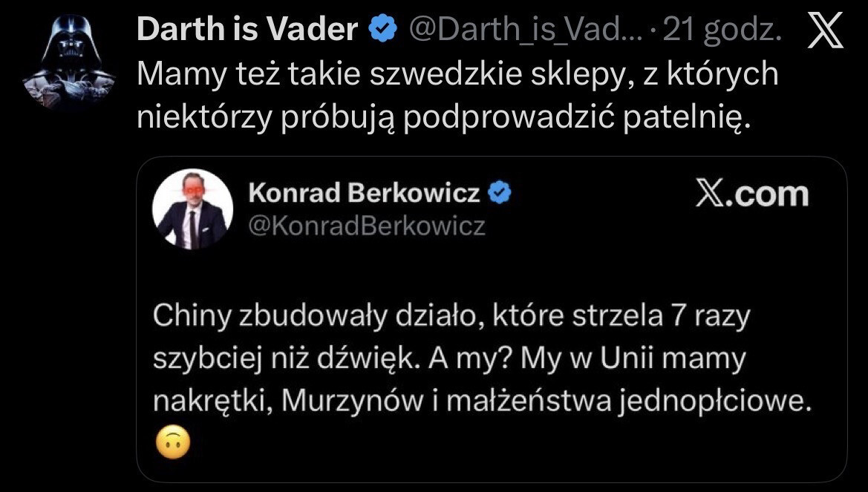Screen dimensions: 868x492
Task: Click the verified badge next to Darth is Vader
Action: (x=383, y=30)
